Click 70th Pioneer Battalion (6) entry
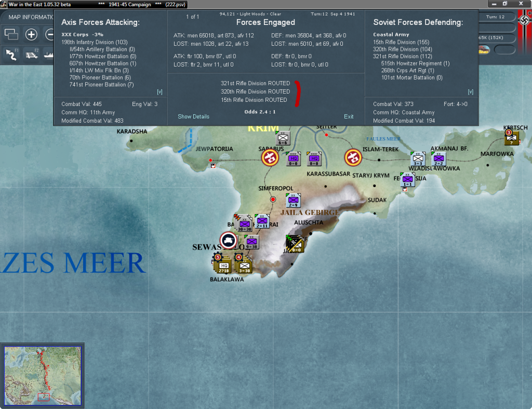Screen dimensions: 532x409 click(x=100, y=78)
